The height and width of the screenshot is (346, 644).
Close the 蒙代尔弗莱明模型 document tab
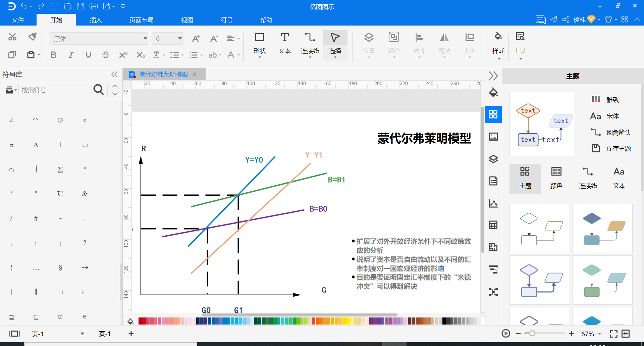(x=195, y=74)
